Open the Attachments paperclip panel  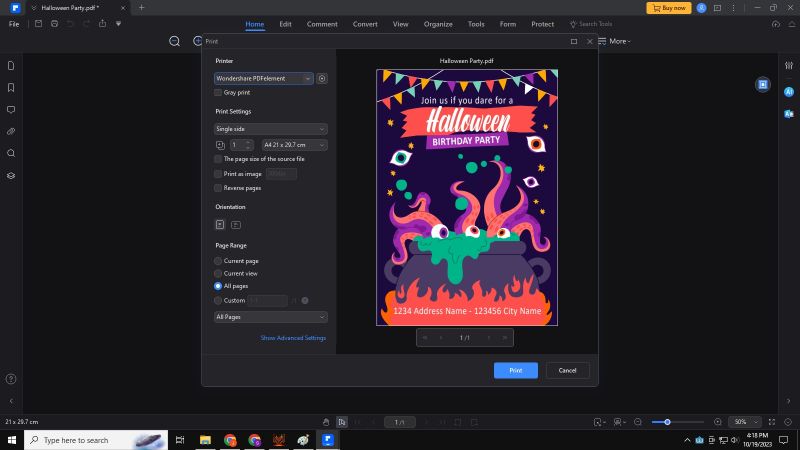(x=11, y=131)
